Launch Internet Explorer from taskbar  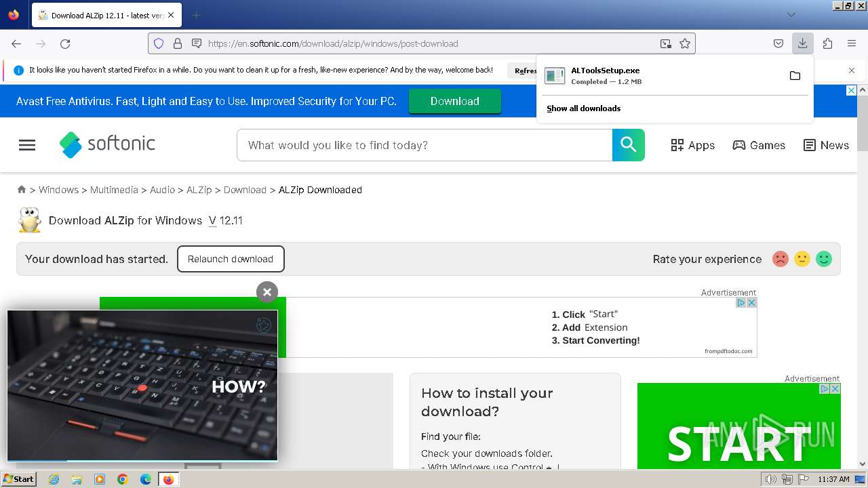coord(54,479)
